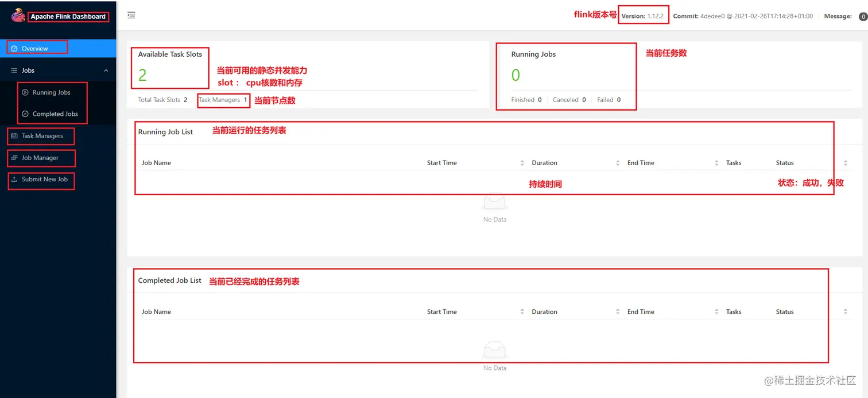Sort Completed Job List by Start Time

point(522,312)
